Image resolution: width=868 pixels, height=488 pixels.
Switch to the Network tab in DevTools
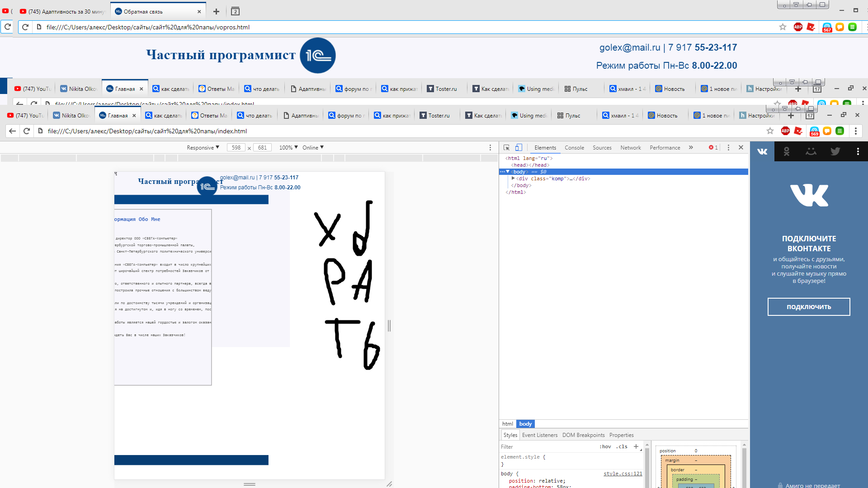631,148
